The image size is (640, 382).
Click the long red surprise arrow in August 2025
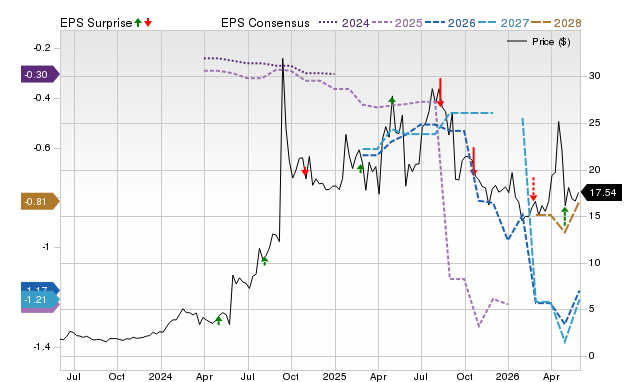[x=440, y=92]
